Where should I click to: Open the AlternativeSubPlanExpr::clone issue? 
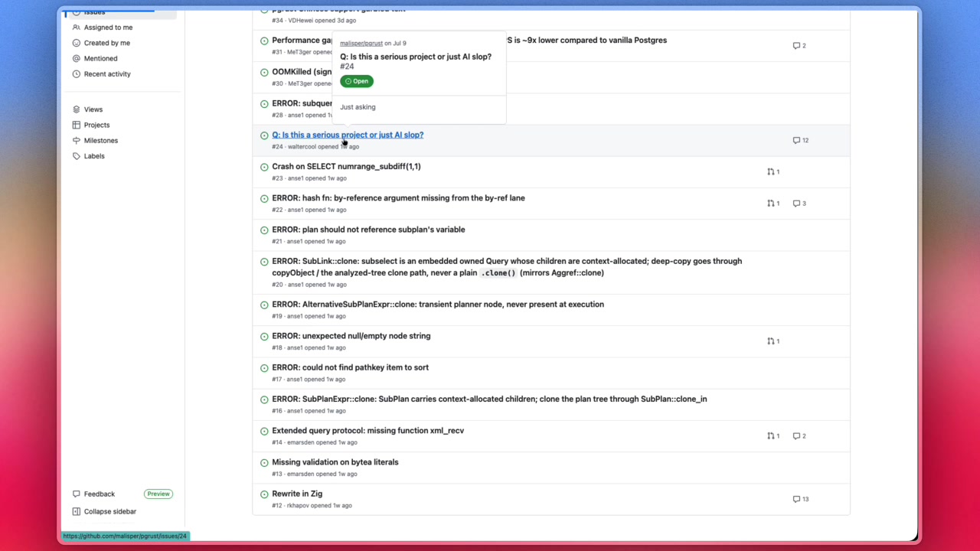(x=438, y=305)
